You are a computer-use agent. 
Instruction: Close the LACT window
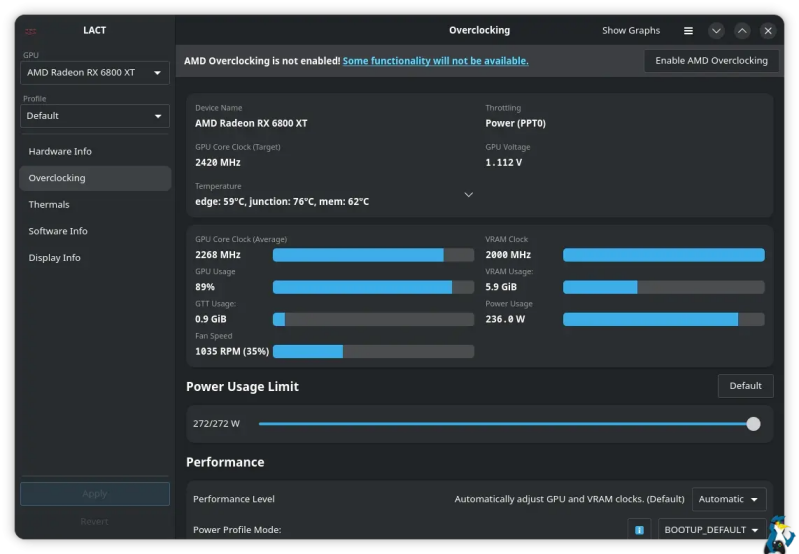point(768,31)
